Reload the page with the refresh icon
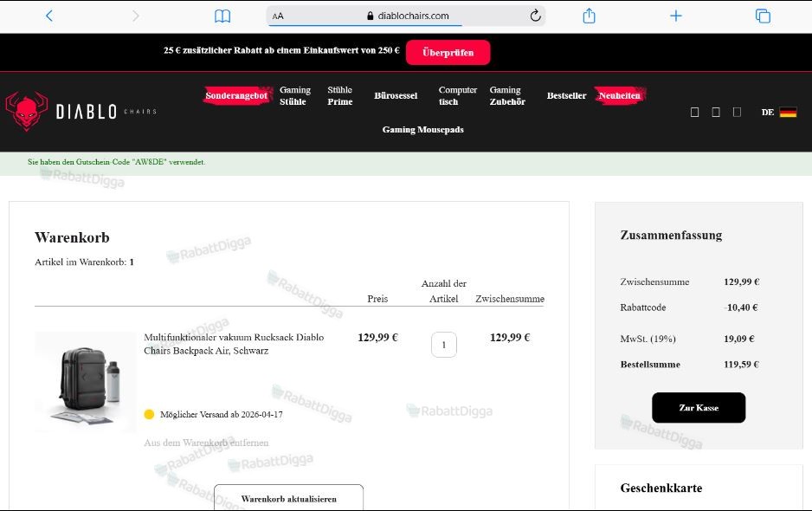 pos(535,16)
